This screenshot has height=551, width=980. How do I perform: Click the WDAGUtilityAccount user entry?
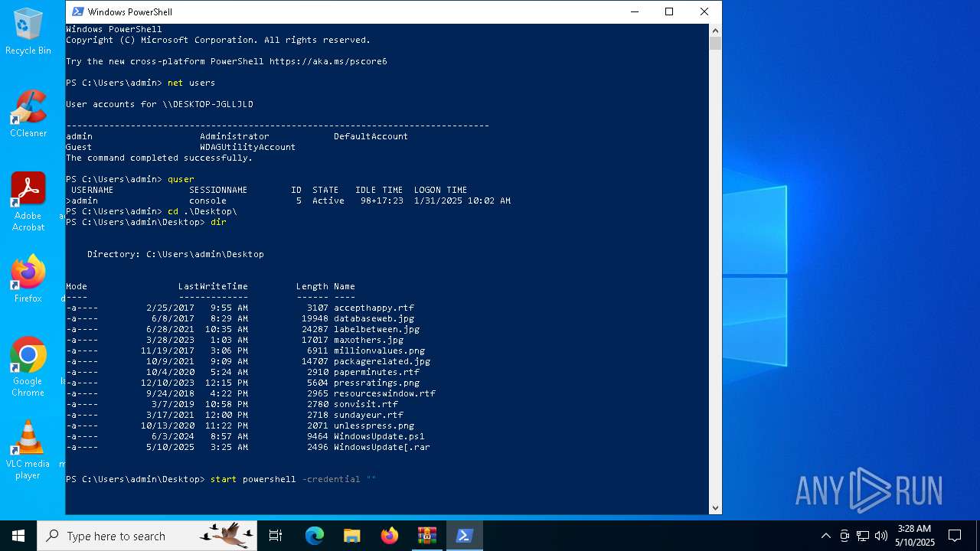(247, 147)
